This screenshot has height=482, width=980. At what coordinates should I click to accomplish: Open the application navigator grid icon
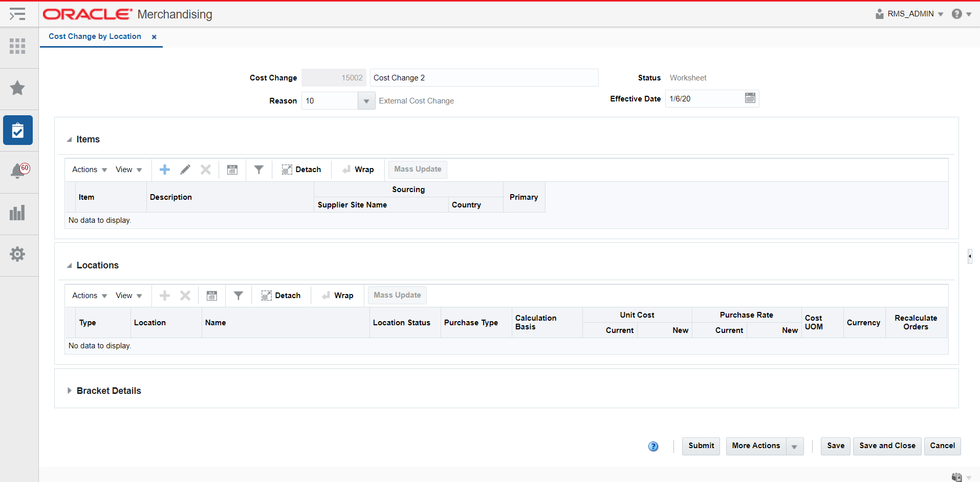click(17, 46)
